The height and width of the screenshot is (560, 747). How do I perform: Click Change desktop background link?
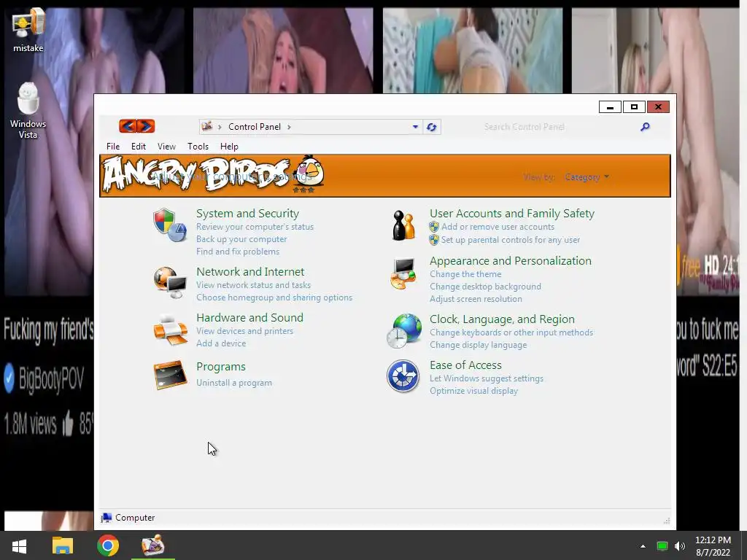[x=485, y=287]
